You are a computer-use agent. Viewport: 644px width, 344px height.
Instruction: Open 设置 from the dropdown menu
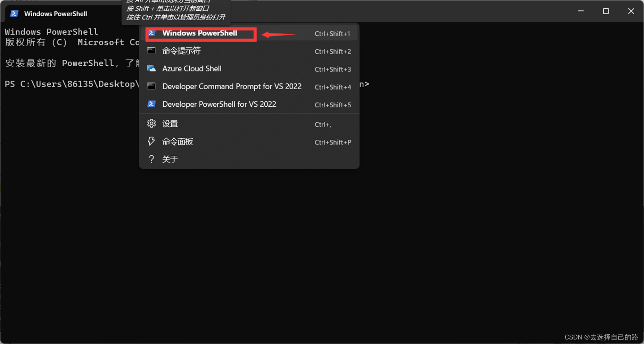click(x=170, y=123)
